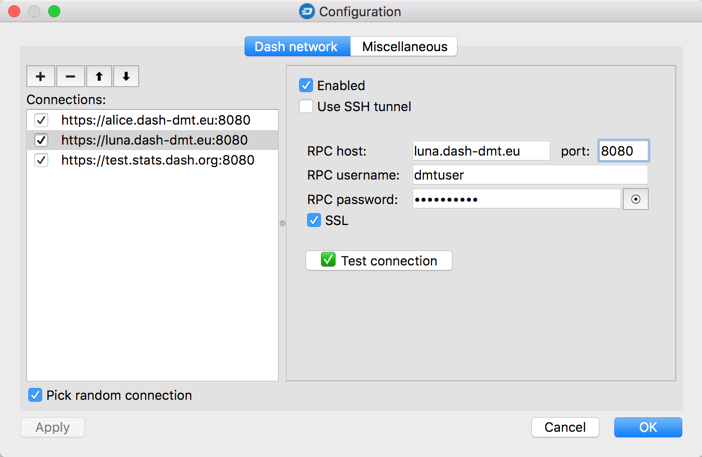Confirm settings with OK button
Viewport: 702px width, 457px height.
point(648,427)
